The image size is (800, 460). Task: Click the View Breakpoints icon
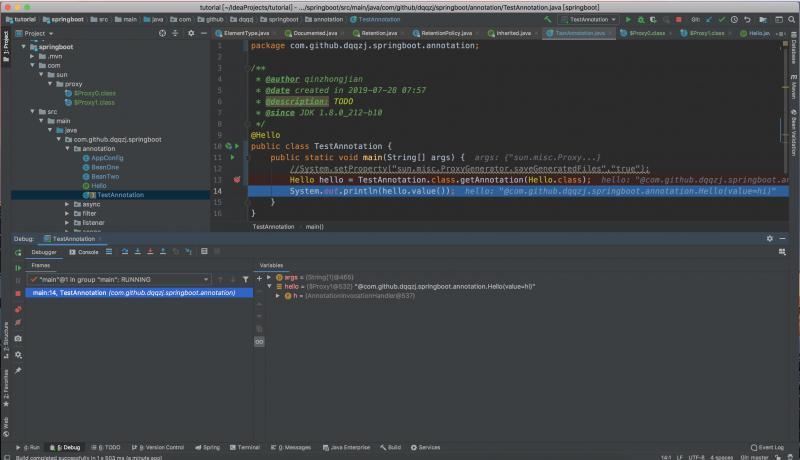pos(18,309)
